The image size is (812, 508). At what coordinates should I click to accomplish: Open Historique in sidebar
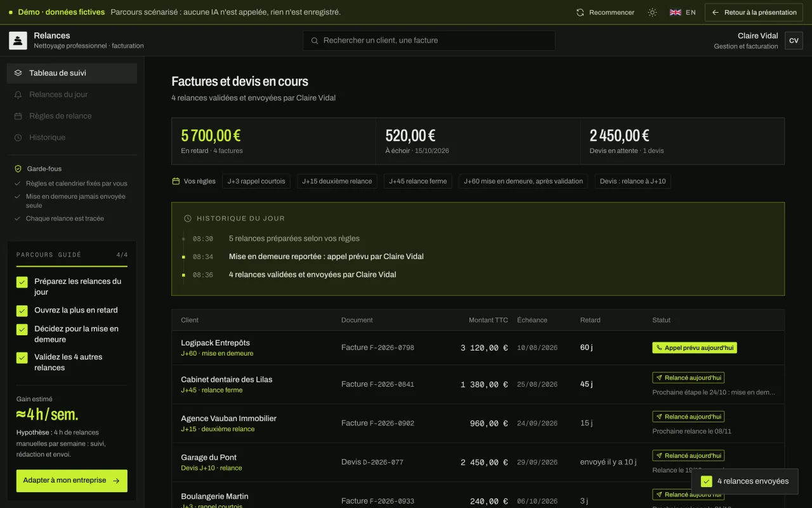(72, 138)
